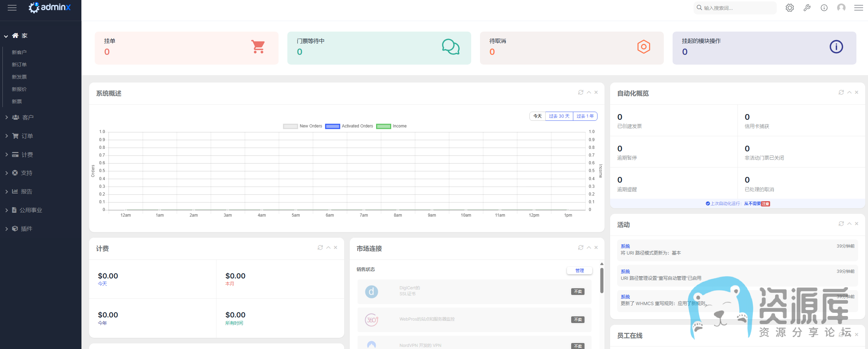Collapse the 活动 panel

[849, 224]
